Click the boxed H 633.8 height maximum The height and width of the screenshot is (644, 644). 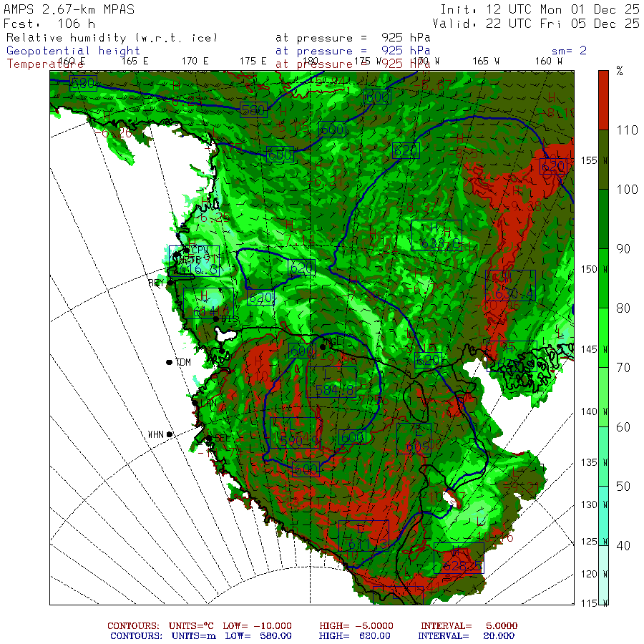pyautogui.click(x=436, y=235)
